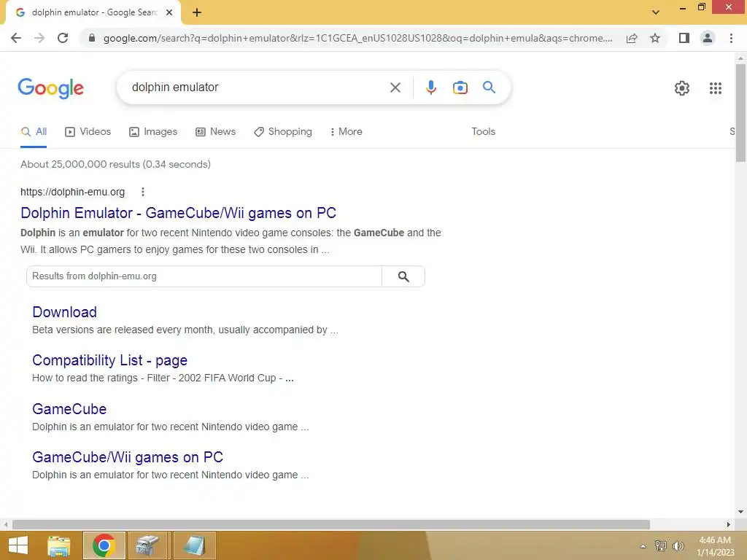
Task: Close the dolphin emulator search tab
Action: tap(169, 12)
